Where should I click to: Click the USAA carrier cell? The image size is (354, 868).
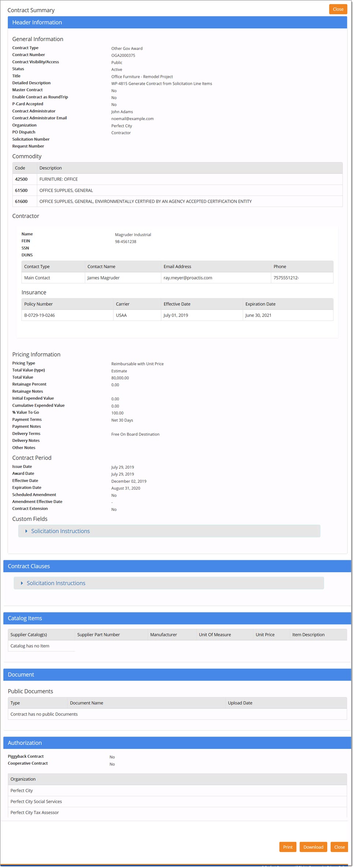pos(137,315)
